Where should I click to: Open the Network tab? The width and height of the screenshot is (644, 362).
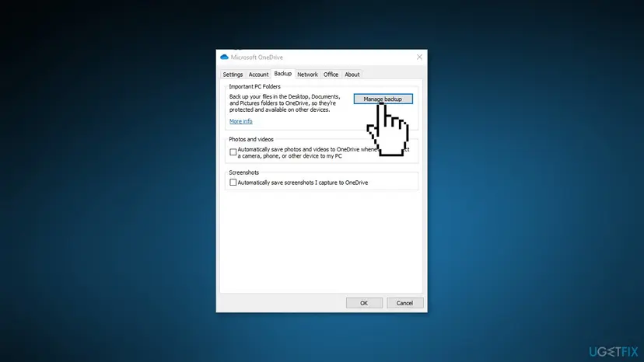[308, 75]
